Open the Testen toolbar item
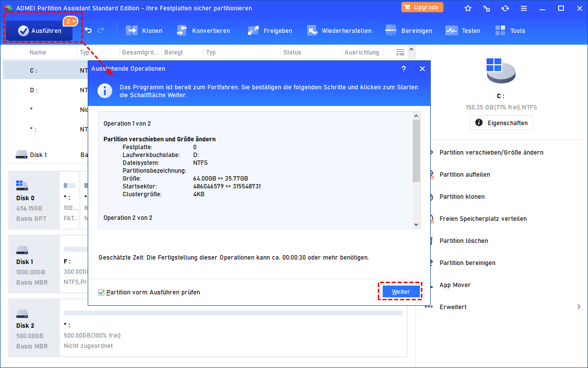The image size is (588, 368). (x=463, y=30)
